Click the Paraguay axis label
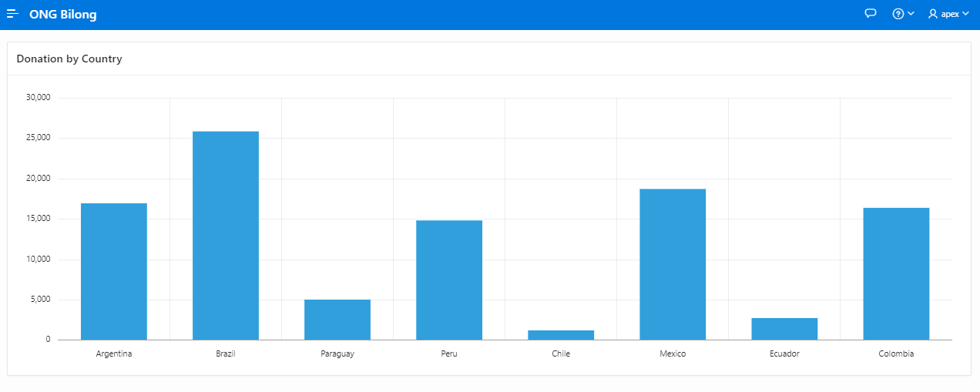 tap(337, 354)
